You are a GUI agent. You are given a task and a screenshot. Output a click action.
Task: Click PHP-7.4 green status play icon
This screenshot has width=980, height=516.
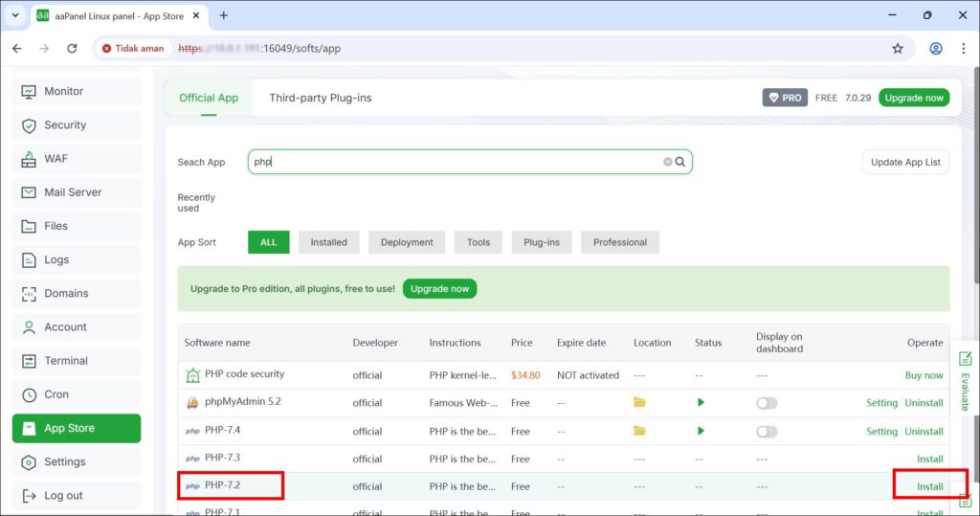point(701,431)
